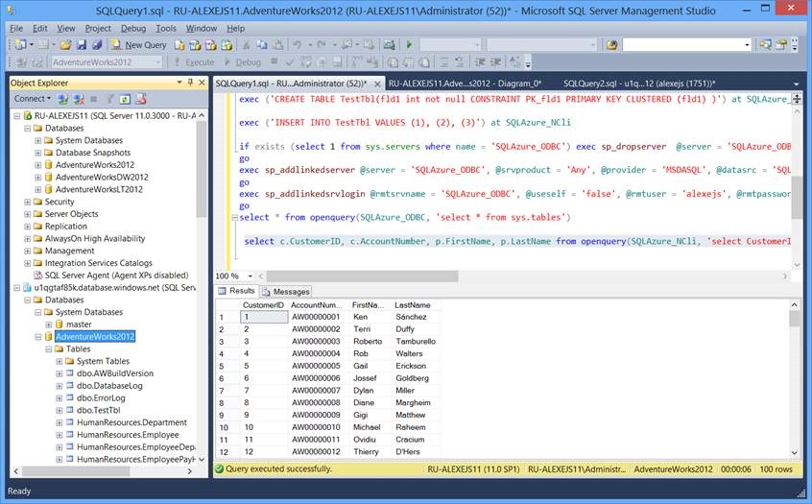The height and width of the screenshot is (504, 812).
Task: Click the AW00000005 account number cell
Action: (316, 366)
